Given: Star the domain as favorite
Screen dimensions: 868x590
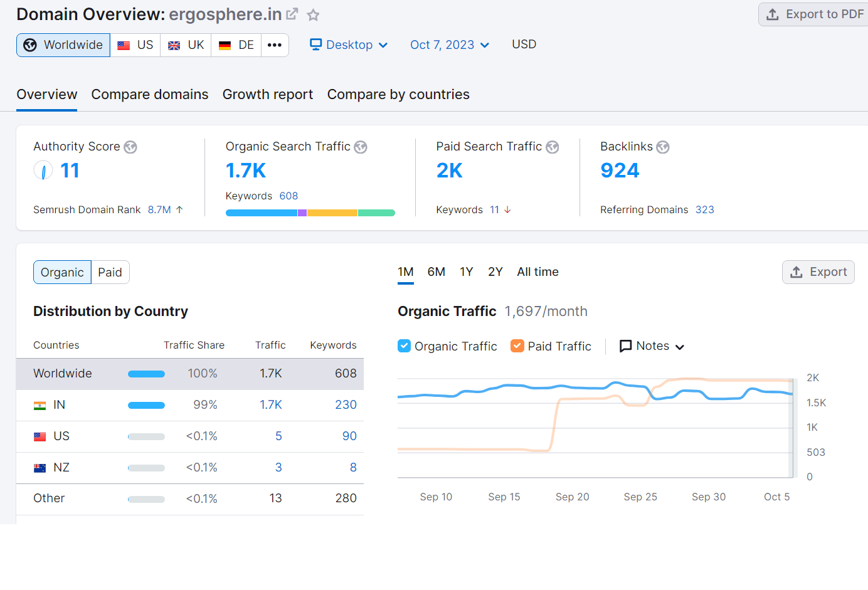Looking at the screenshot, I should 313,14.
